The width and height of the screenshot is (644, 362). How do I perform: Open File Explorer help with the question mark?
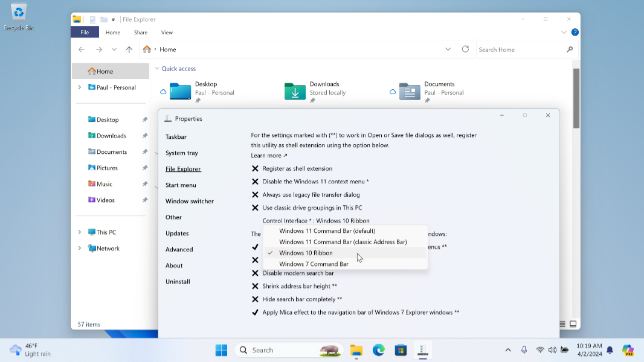pyautogui.click(x=574, y=32)
